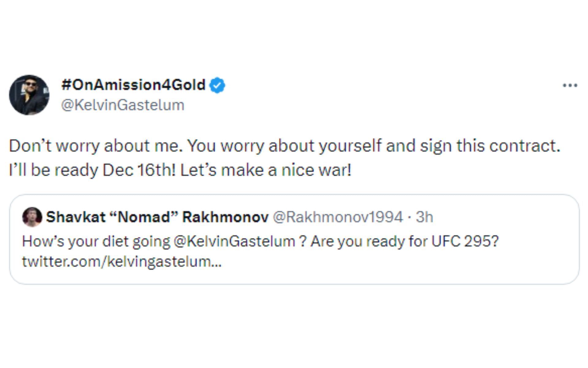Click Kelvin Gastelum's profile avatar
This screenshot has height=368, width=588.
29,95
